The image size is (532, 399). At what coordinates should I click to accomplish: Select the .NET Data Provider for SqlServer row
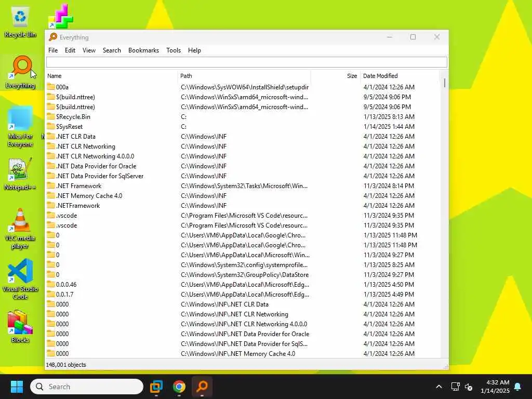click(x=243, y=176)
